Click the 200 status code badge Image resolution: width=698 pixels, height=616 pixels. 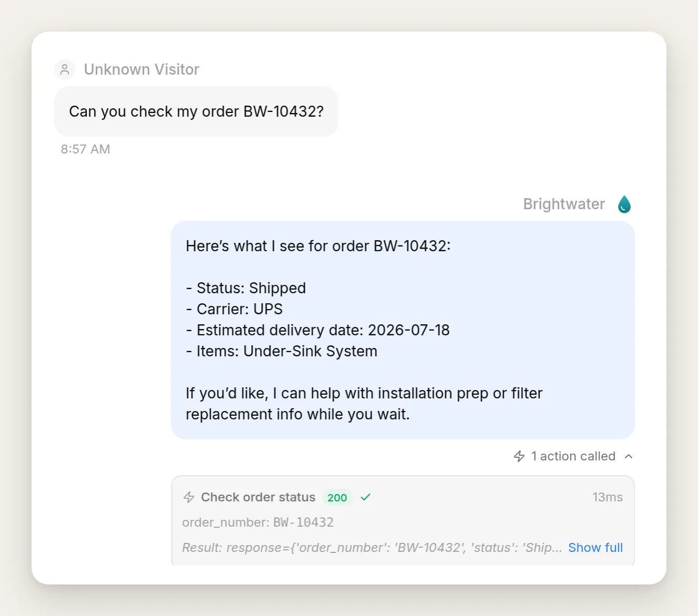[337, 497]
